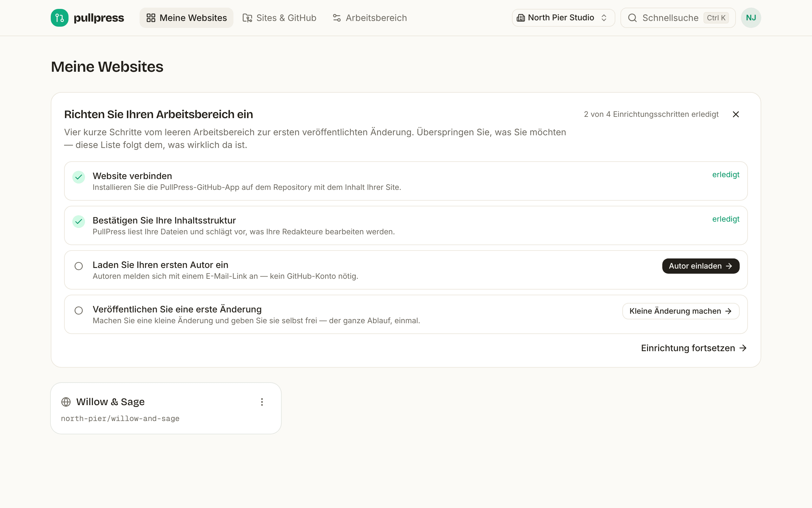This screenshot has width=812, height=508.
Task: Follow the Einrichtung fortsetzen link
Action: point(694,348)
